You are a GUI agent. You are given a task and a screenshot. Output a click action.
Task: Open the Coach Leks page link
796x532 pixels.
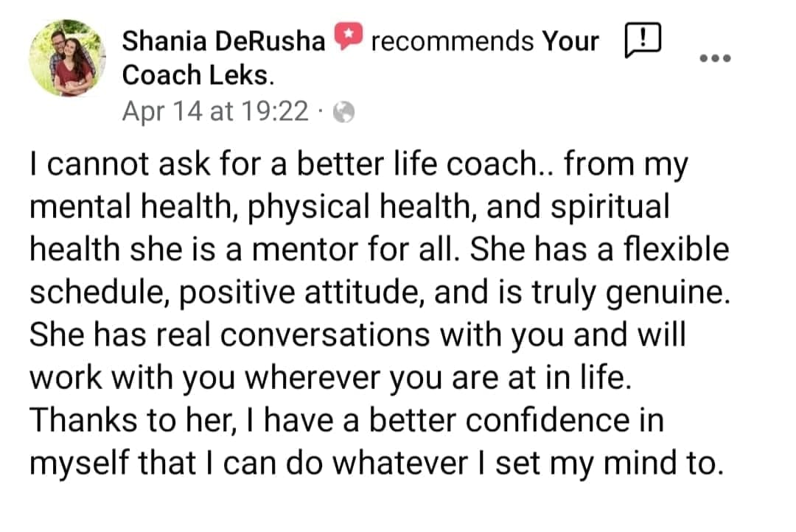click(198, 75)
